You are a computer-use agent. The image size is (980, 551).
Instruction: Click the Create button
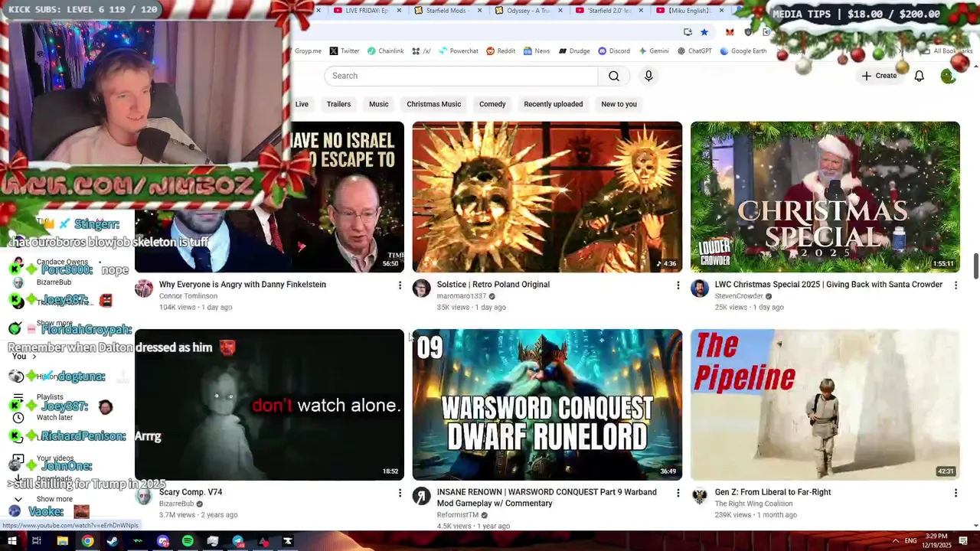[x=879, y=76]
